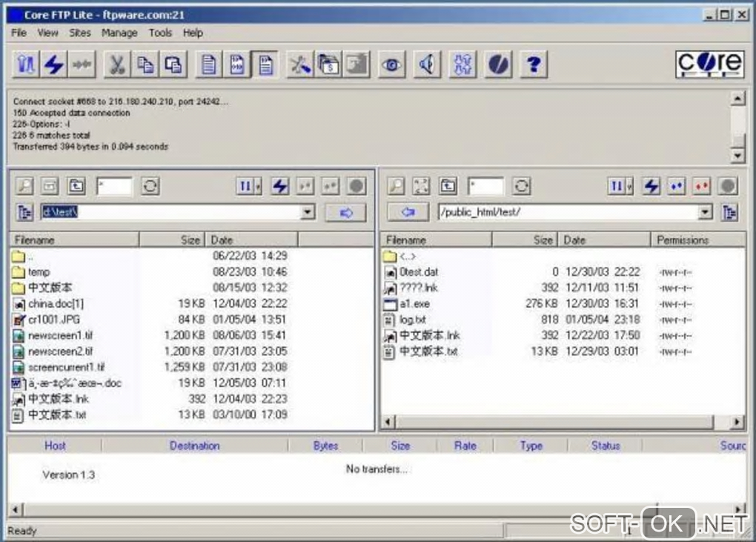Click the scheduler calendar toolbar icon
The width and height of the screenshot is (756, 542).
pyautogui.click(x=328, y=64)
